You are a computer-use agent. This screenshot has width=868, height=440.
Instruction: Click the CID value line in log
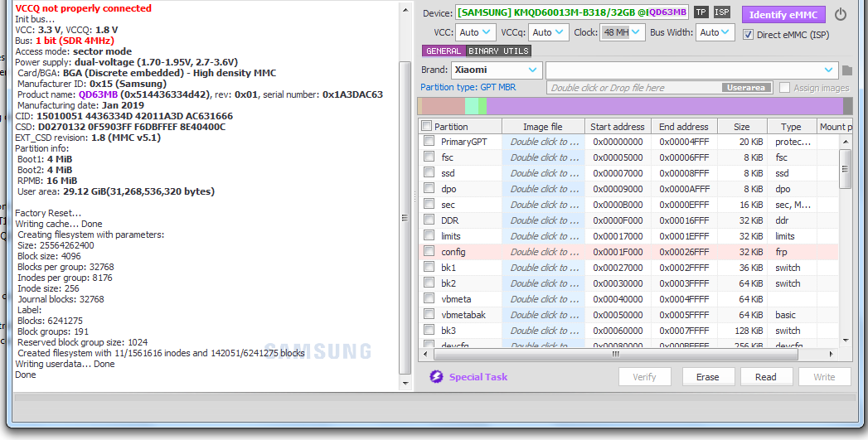coord(124,116)
